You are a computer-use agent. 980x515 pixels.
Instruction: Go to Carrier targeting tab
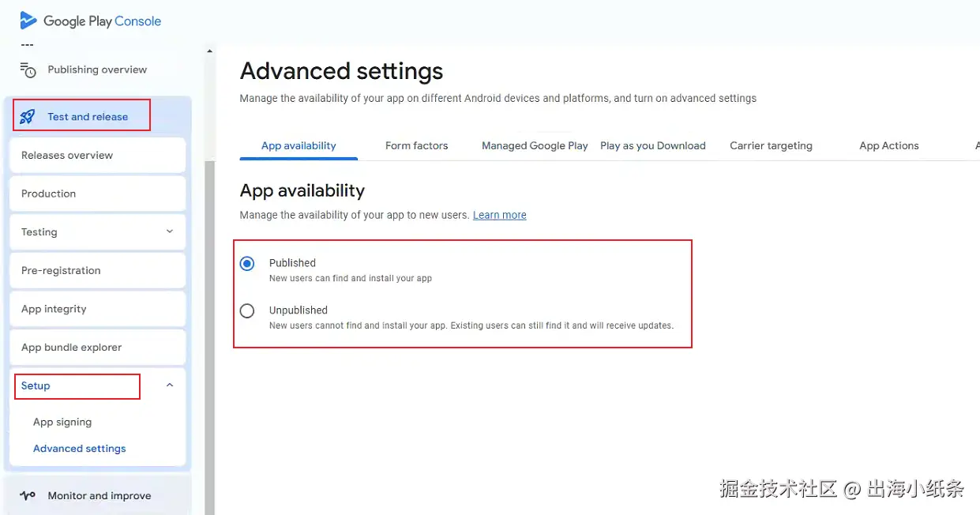click(772, 145)
